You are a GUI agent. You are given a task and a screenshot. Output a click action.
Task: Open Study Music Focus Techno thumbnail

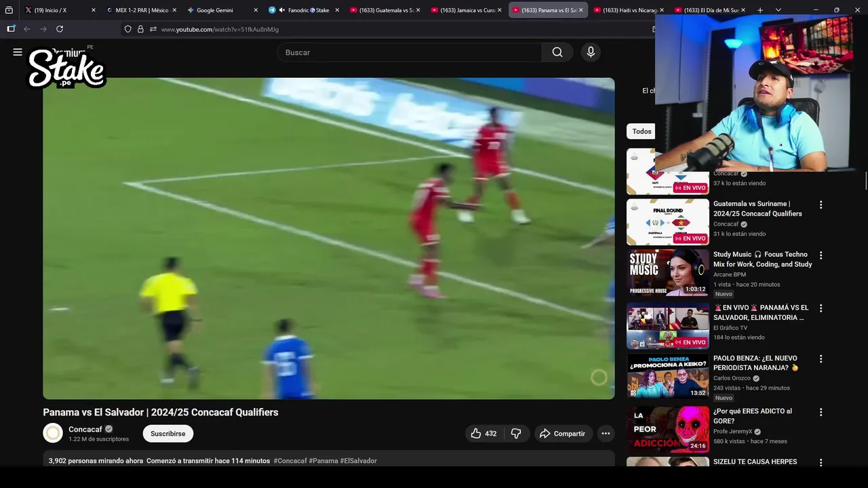click(x=668, y=272)
